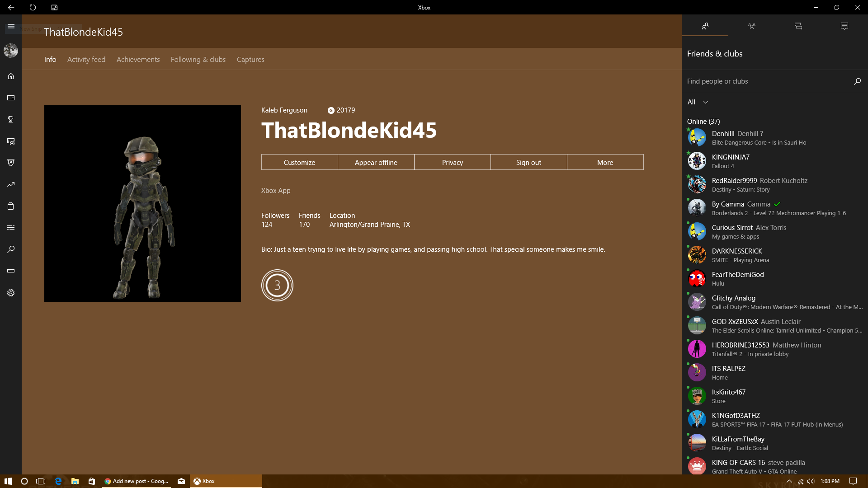Toggle the Appear offline button on profile
The image size is (868, 488).
coord(376,162)
